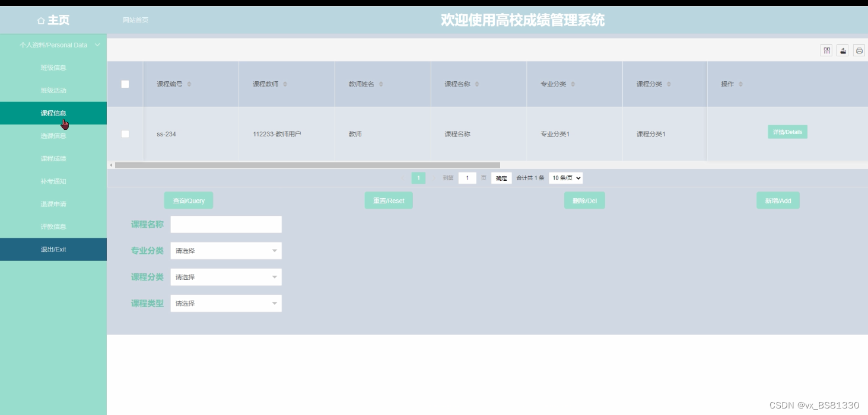Sort by 专业分类 column arrows
Viewport: 868px width, 415px height.
click(x=573, y=84)
